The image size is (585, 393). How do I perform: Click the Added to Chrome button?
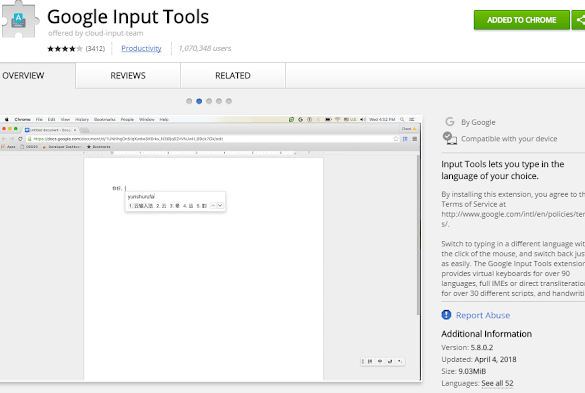click(x=522, y=20)
